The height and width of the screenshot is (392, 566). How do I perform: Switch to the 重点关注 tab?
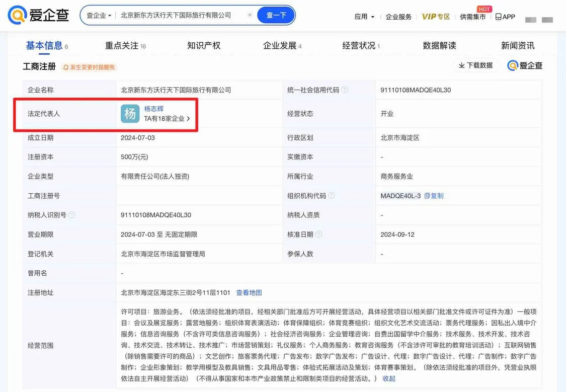[125, 46]
